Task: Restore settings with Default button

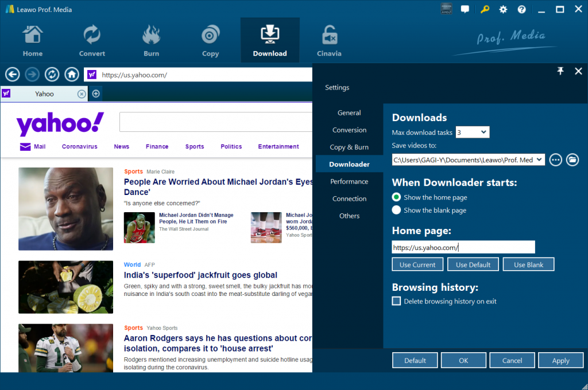Action: click(415, 360)
